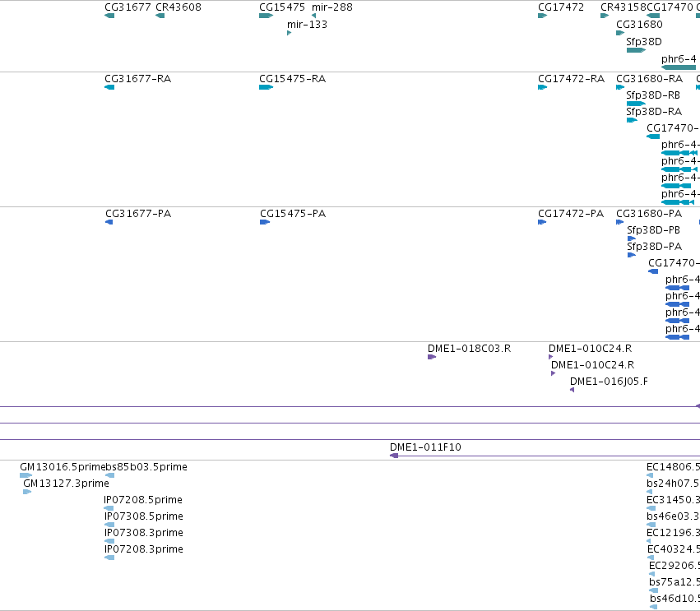Click the GM13016.5prime EST label

63,467
